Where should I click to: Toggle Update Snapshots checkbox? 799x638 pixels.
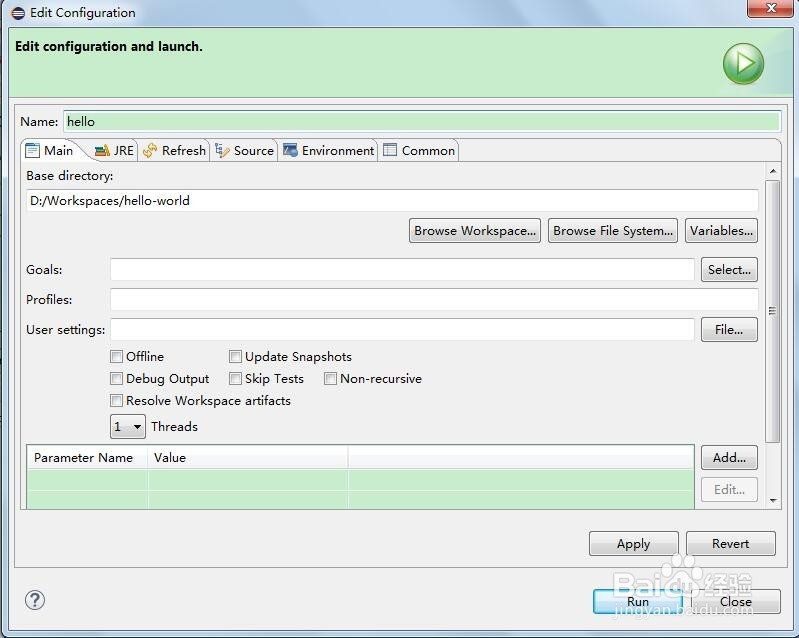coord(235,356)
